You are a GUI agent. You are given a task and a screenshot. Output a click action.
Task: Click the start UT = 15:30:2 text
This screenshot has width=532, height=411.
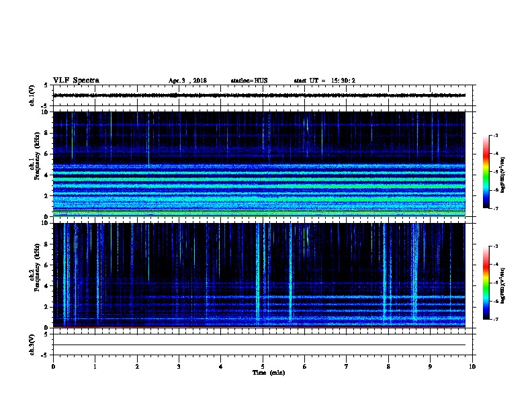[324, 81]
